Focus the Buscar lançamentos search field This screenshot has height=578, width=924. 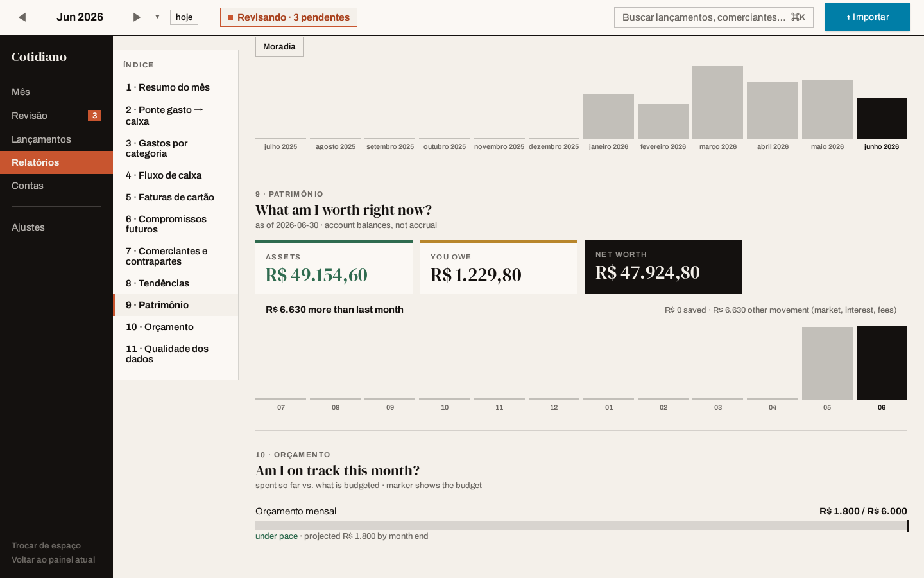click(714, 17)
